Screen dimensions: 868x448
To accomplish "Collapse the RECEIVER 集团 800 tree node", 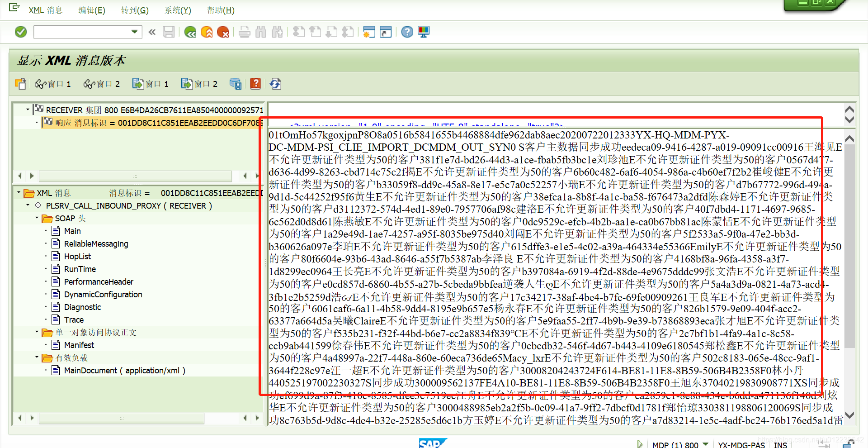I will (x=28, y=110).
